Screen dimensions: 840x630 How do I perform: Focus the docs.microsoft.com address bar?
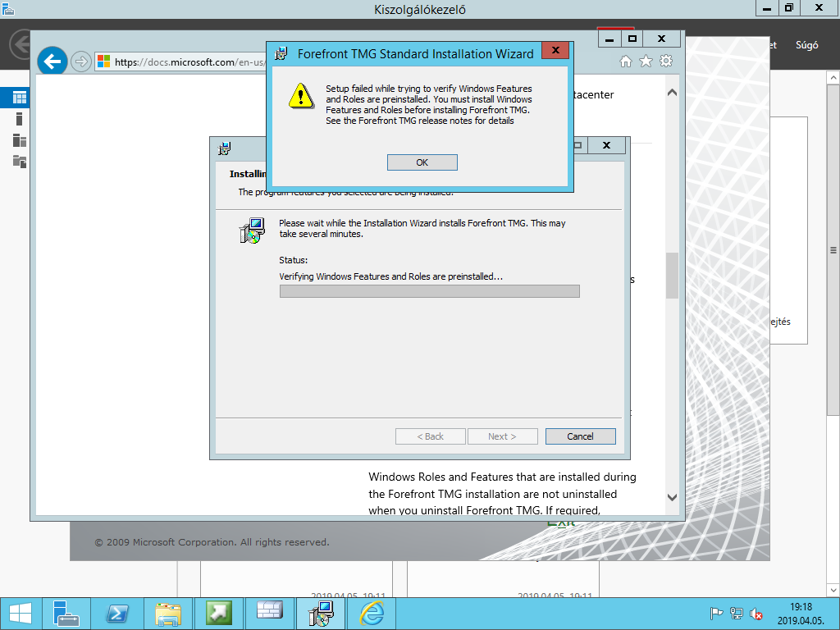coord(180,62)
